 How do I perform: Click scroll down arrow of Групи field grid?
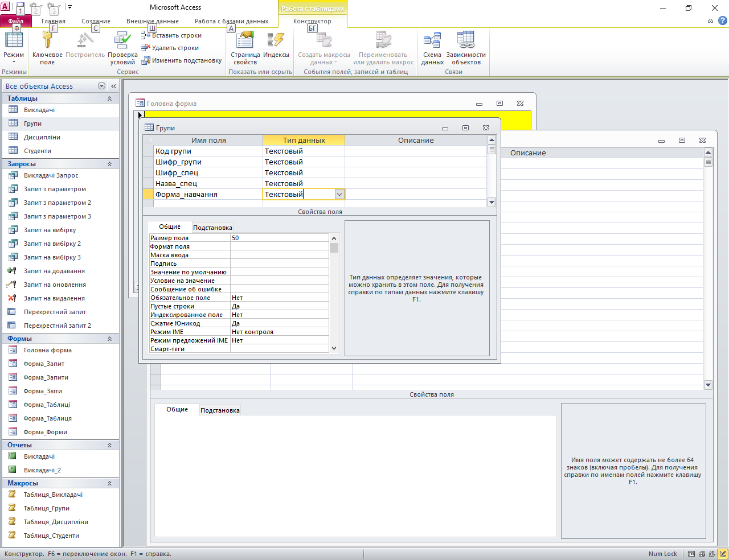[492, 202]
